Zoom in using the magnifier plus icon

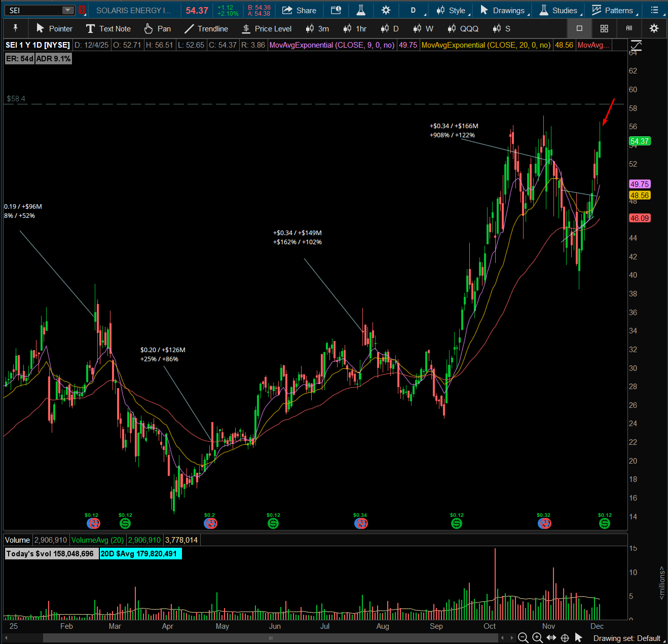(x=537, y=638)
